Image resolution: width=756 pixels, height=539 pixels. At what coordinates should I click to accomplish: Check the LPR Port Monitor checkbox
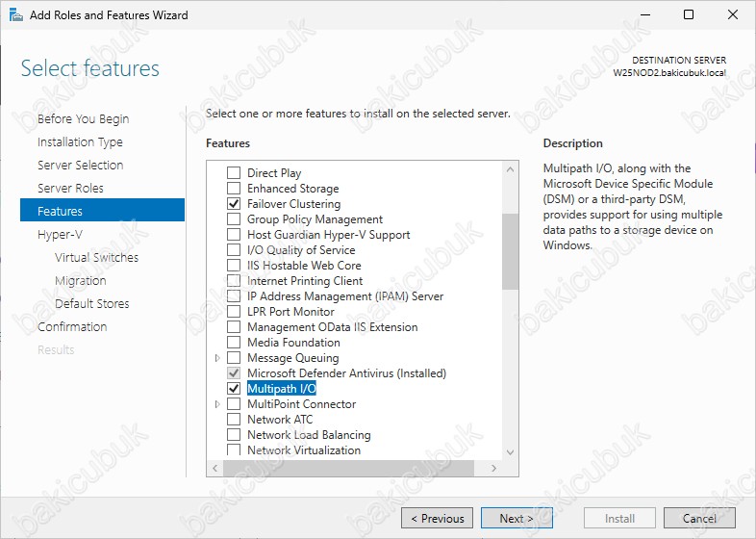[x=234, y=312]
